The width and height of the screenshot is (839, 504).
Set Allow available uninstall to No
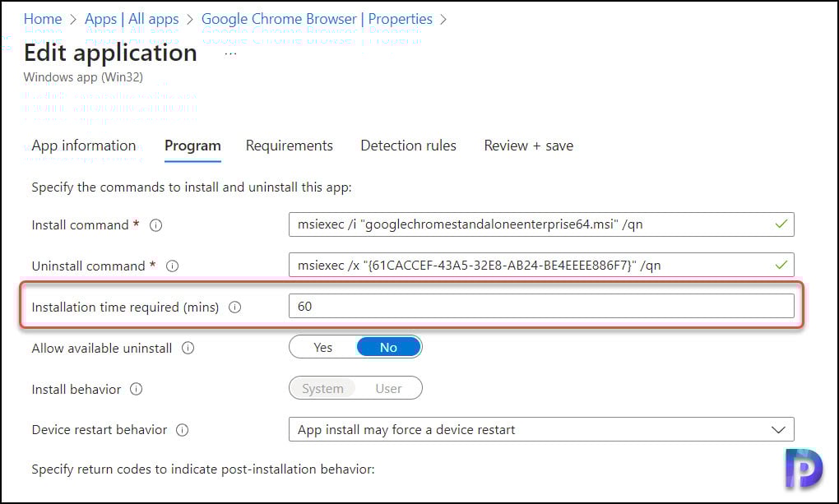(x=388, y=347)
